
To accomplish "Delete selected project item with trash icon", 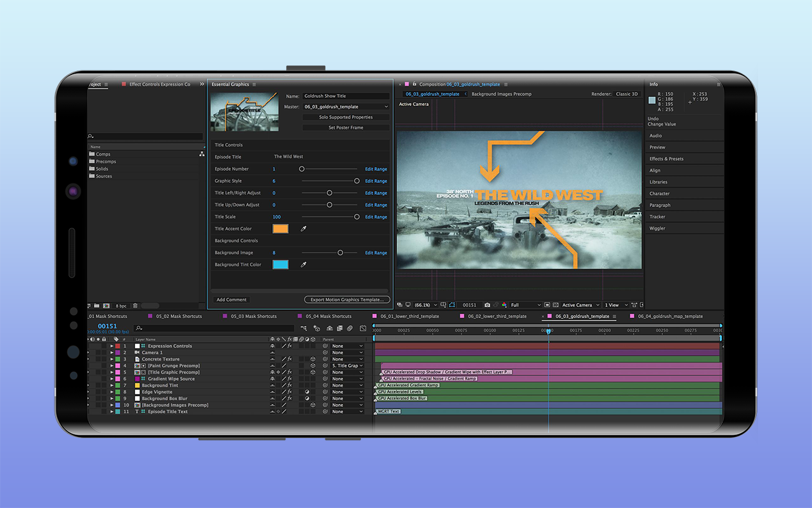I will (135, 305).
